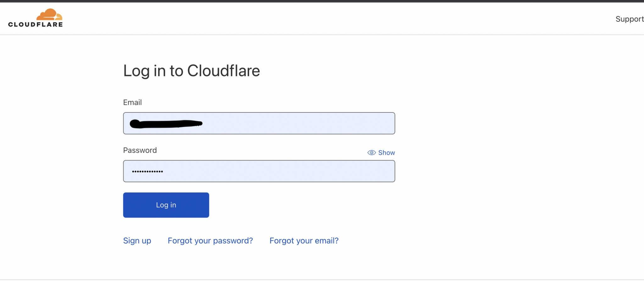Open the Sign up link
Viewport: 644px width, 281px height.
[x=137, y=240]
